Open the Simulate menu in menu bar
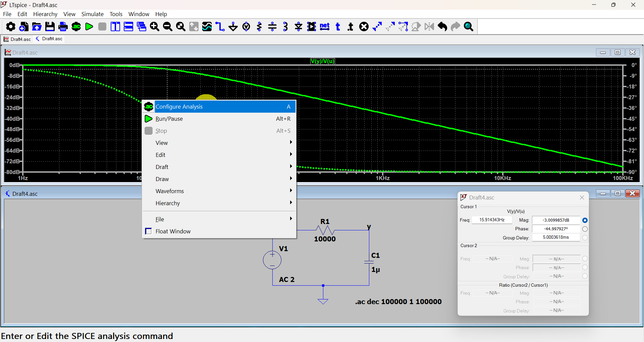This screenshot has height=342, width=644. (x=92, y=14)
